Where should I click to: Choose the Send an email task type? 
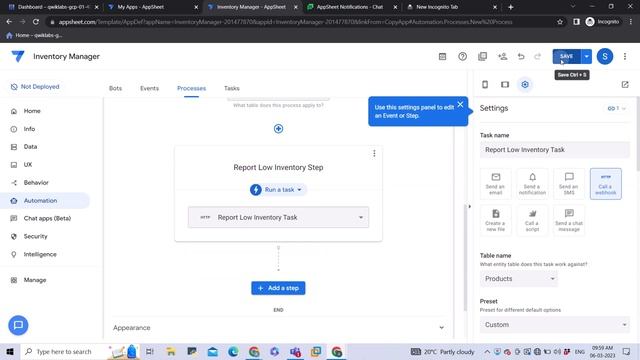[496, 184]
